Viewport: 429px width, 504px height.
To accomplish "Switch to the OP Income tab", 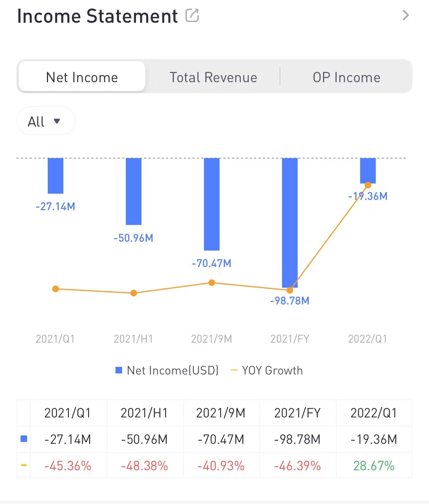I will tap(346, 77).
